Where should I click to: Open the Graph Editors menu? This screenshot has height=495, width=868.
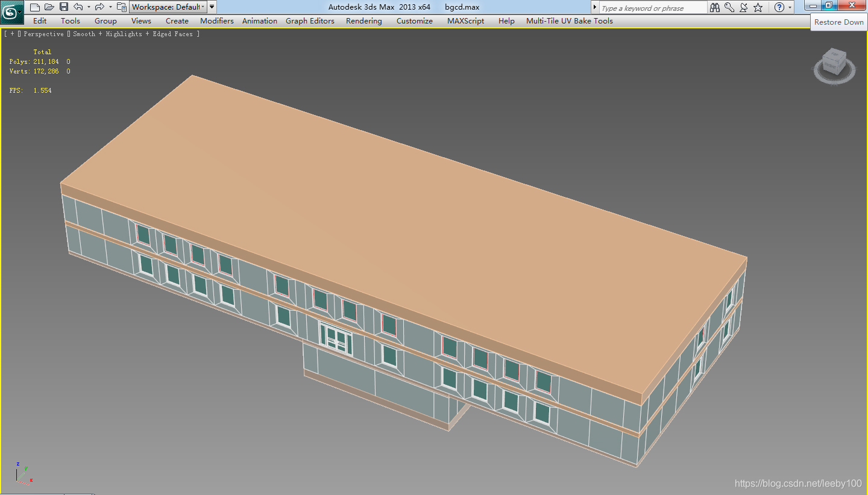pos(310,20)
